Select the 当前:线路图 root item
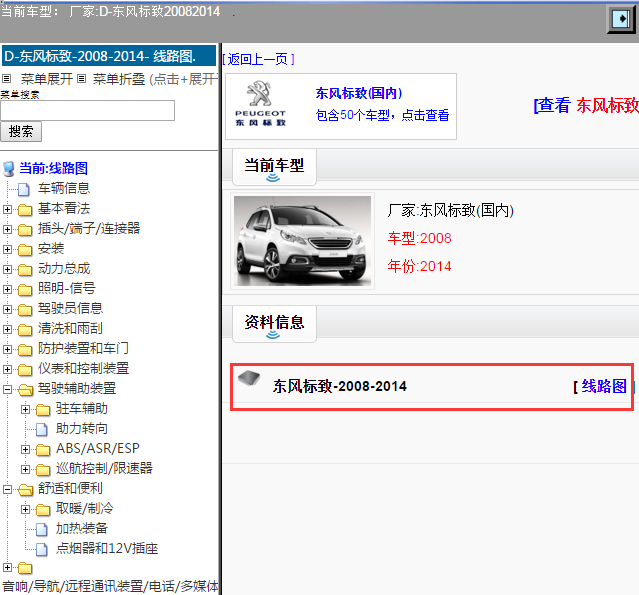 pyautogui.click(x=53, y=168)
